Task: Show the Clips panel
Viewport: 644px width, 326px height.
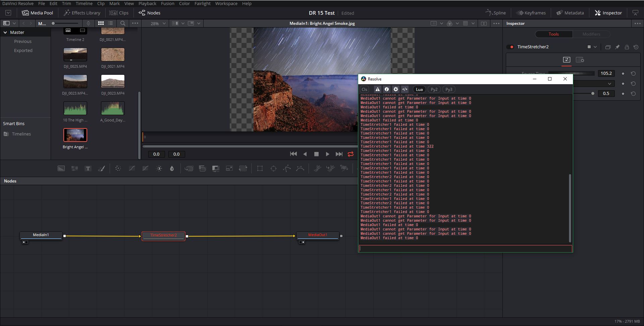Action: pos(119,13)
